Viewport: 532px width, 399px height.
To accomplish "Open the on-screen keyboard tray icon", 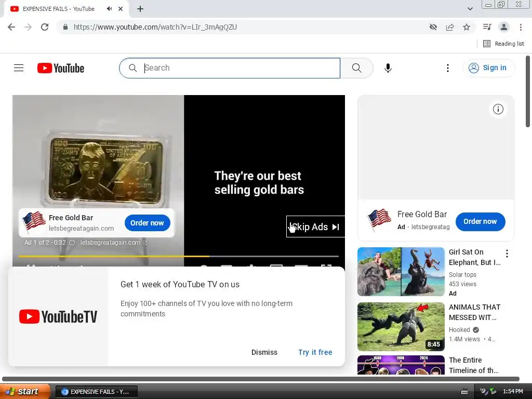I will tap(464, 392).
